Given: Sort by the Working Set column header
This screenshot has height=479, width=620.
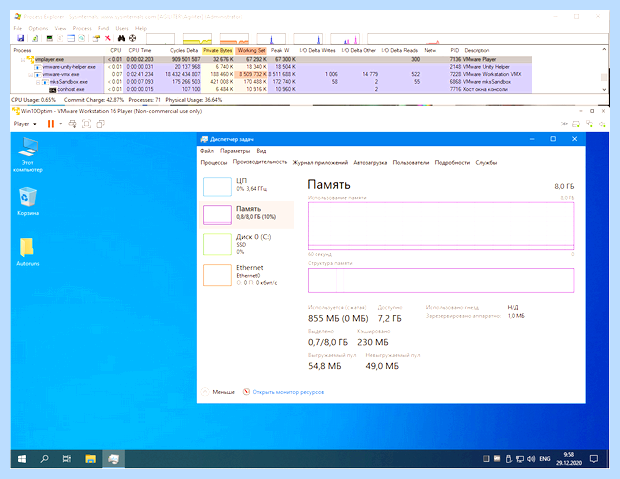Looking at the screenshot, I should click(x=251, y=51).
